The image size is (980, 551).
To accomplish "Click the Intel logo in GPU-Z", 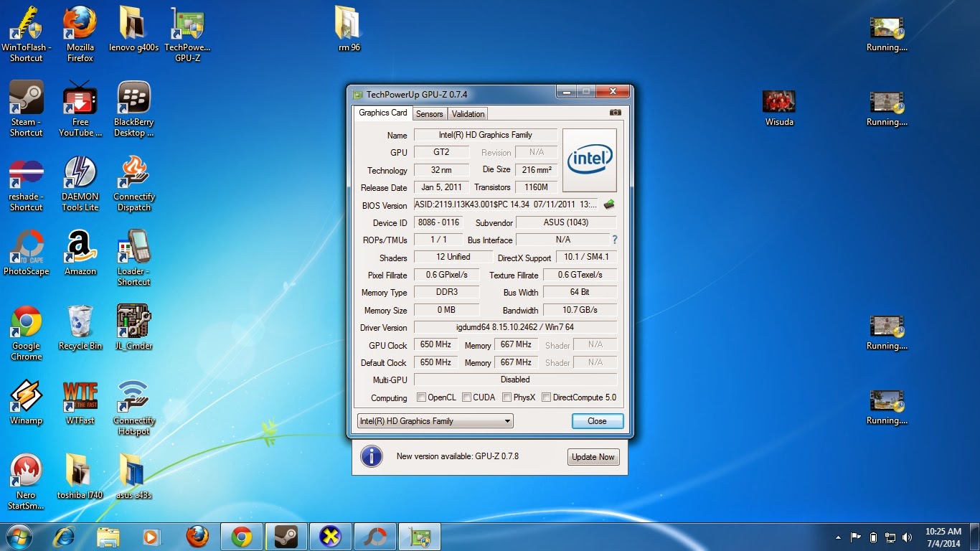I will 589,160.
